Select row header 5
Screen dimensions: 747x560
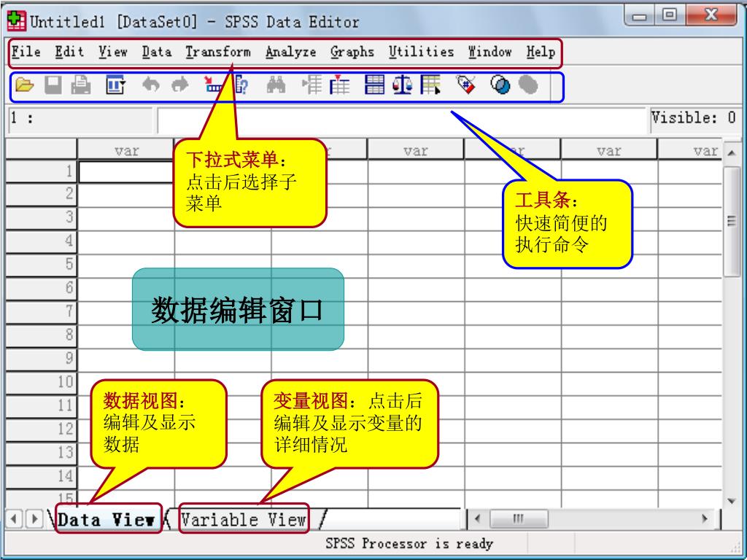pyautogui.click(x=42, y=265)
